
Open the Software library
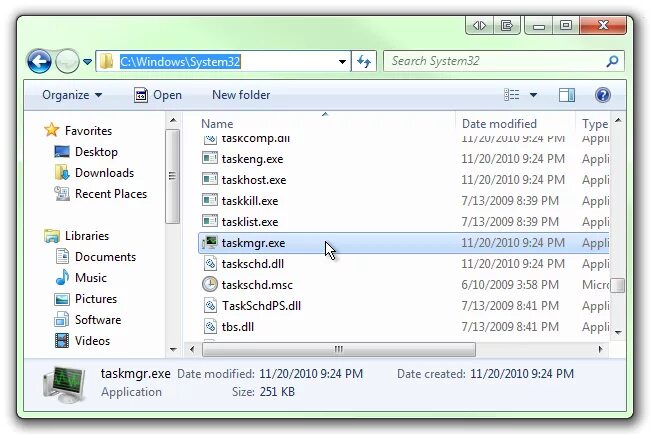(x=98, y=320)
